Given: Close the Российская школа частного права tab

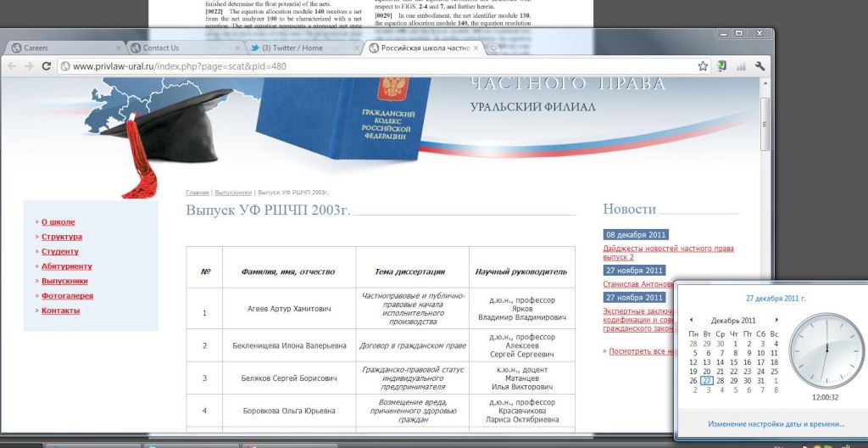Looking at the screenshot, I should 476,48.
